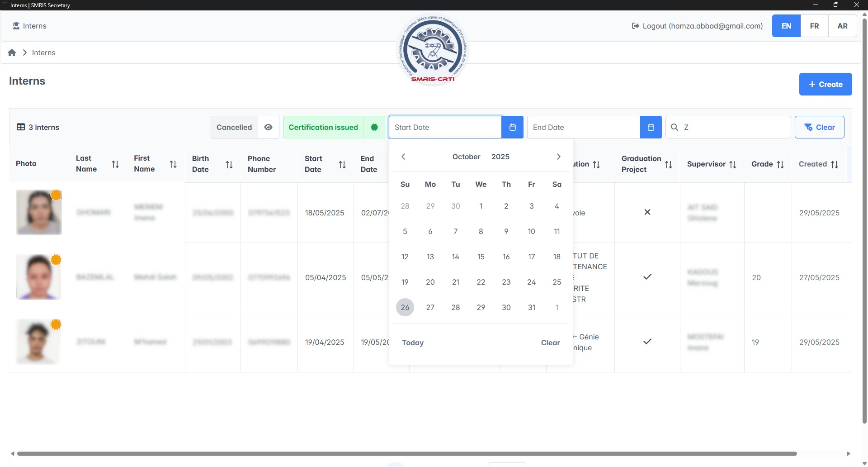Switch language to FR
The image size is (868, 467).
[814, 26]
